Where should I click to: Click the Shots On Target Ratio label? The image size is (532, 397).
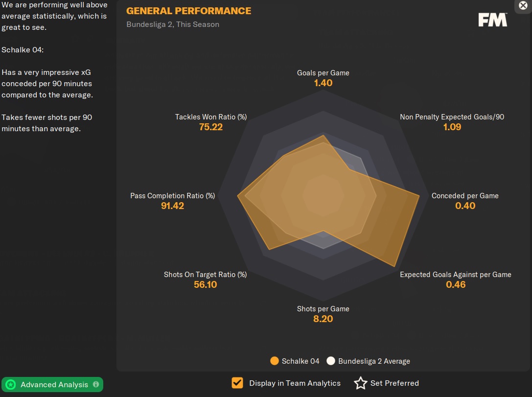click(x=205, y=275)
